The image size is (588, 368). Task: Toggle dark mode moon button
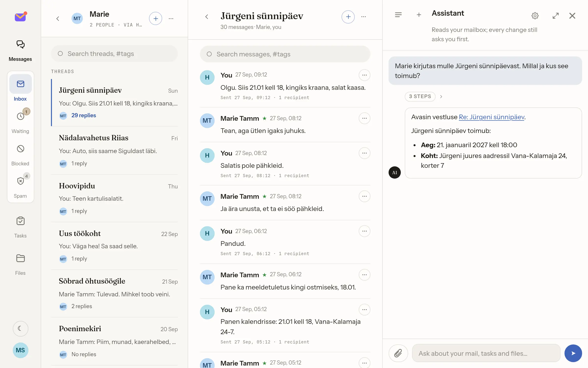pyautogui.click(x=21, y=329)
